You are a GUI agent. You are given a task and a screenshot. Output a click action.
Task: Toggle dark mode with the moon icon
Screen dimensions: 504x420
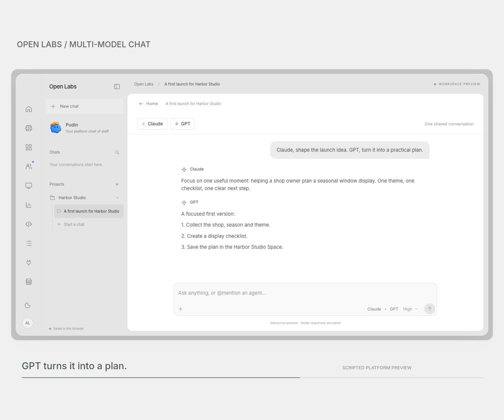28,306
